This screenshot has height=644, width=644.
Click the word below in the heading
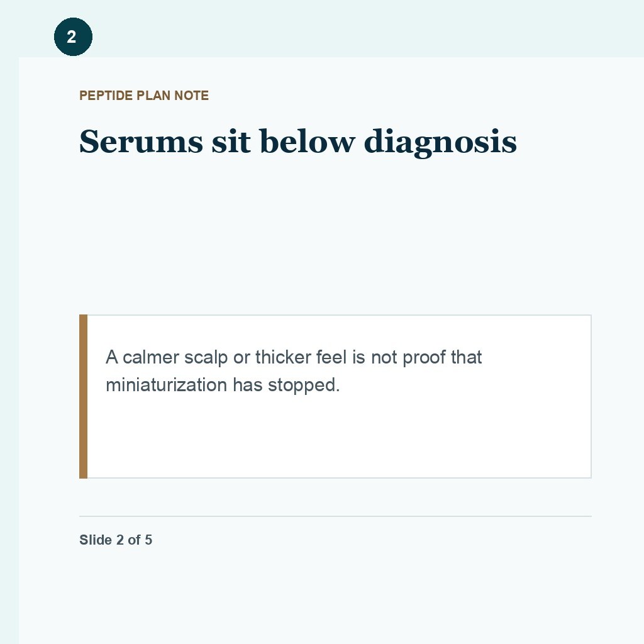pos(308,142)
